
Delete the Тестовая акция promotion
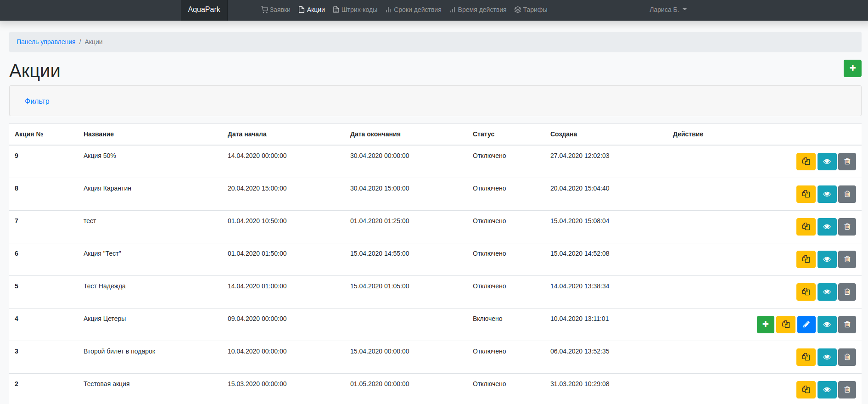tap(847, 390)
